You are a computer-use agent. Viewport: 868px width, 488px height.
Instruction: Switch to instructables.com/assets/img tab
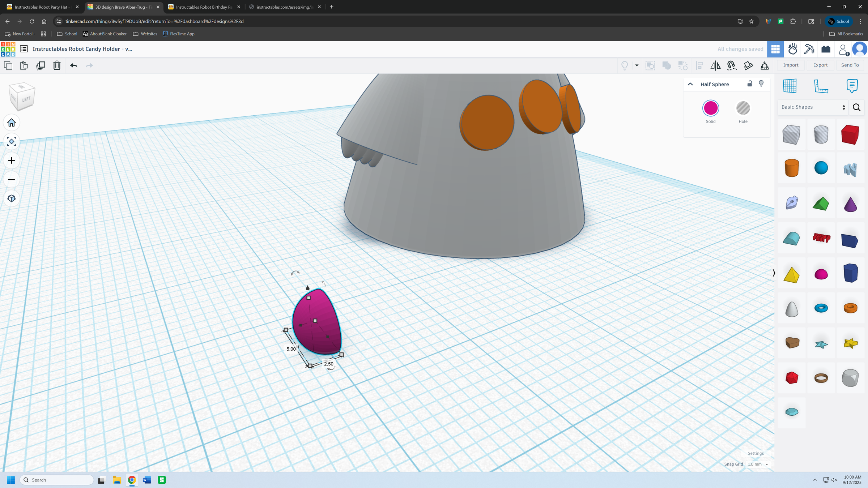pyautogui.click(x=285, y=7)
